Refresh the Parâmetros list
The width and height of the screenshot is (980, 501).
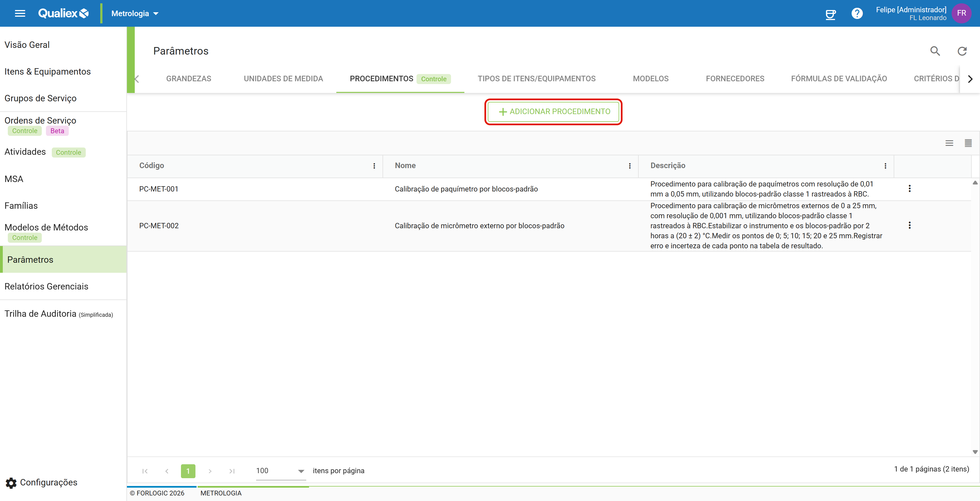tap(962, 51)
